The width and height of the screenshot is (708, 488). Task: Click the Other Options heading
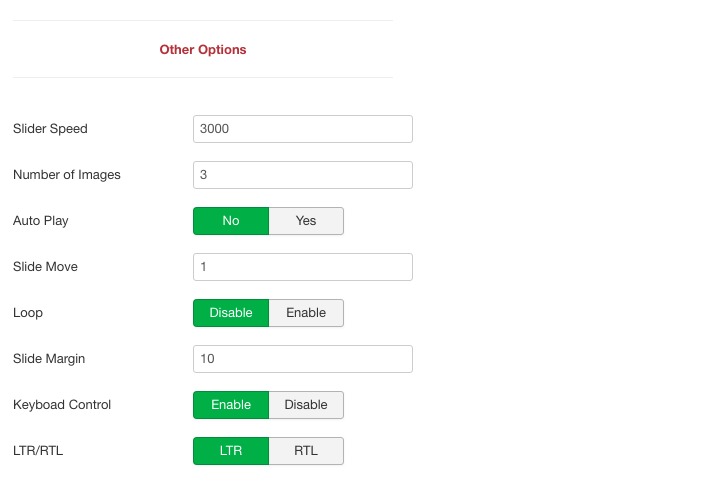tap(203, 50)
